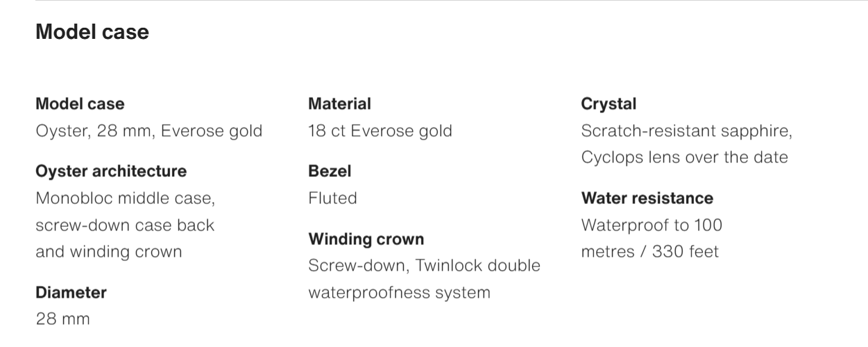Screen dimensions: 868x347
Task: Click the large 'Model case' section heading
Action: 92,32
